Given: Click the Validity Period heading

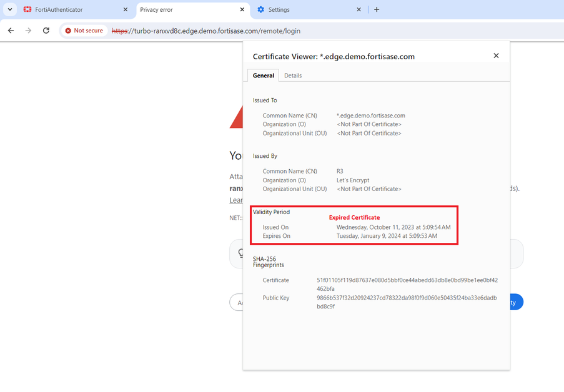Looking at the screenshot, I should point(271,212).
